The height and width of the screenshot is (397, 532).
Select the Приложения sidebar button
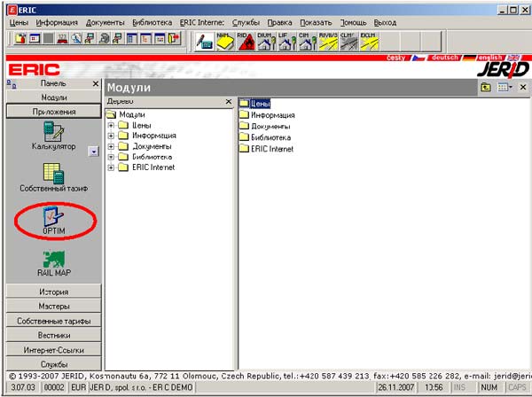click(x=53, y=112)
